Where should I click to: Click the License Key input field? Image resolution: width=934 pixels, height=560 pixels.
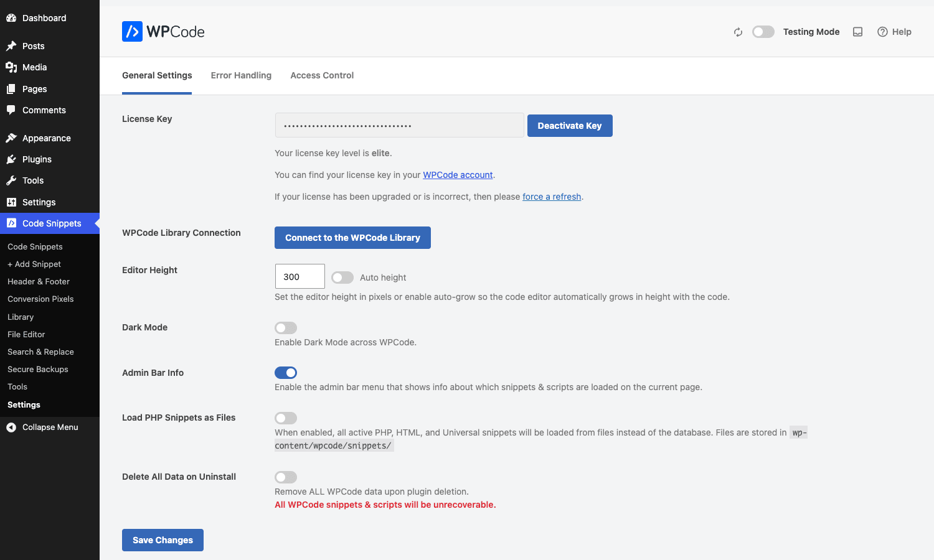pos(399,125)
